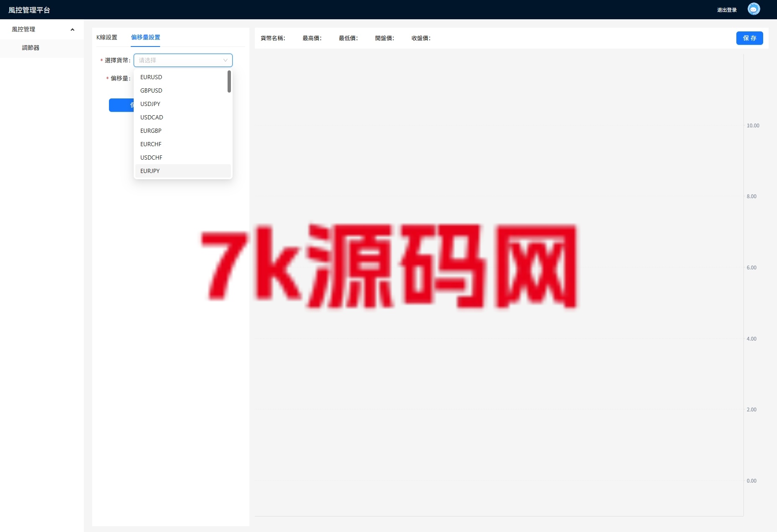This screenshot has width=777, height=532.
Task: Select the 偏移量設置 tab
Action: [x=145, y=37]
